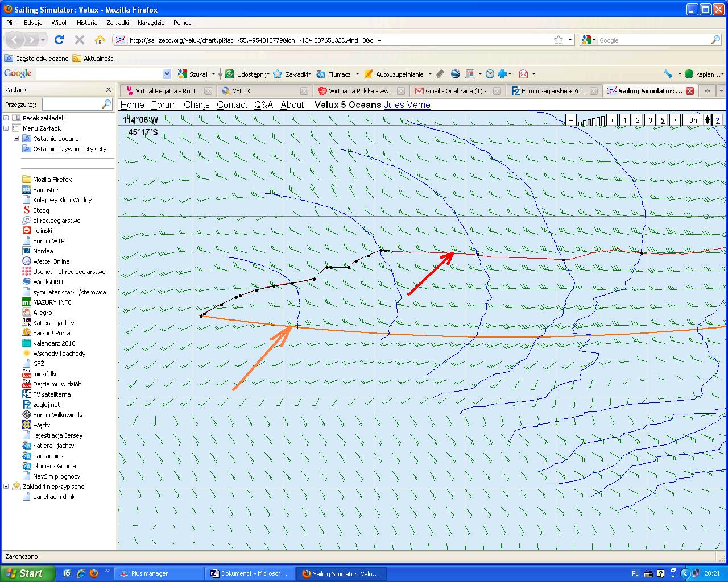Bookmark this page with the star icon

[x=559, y=40]
